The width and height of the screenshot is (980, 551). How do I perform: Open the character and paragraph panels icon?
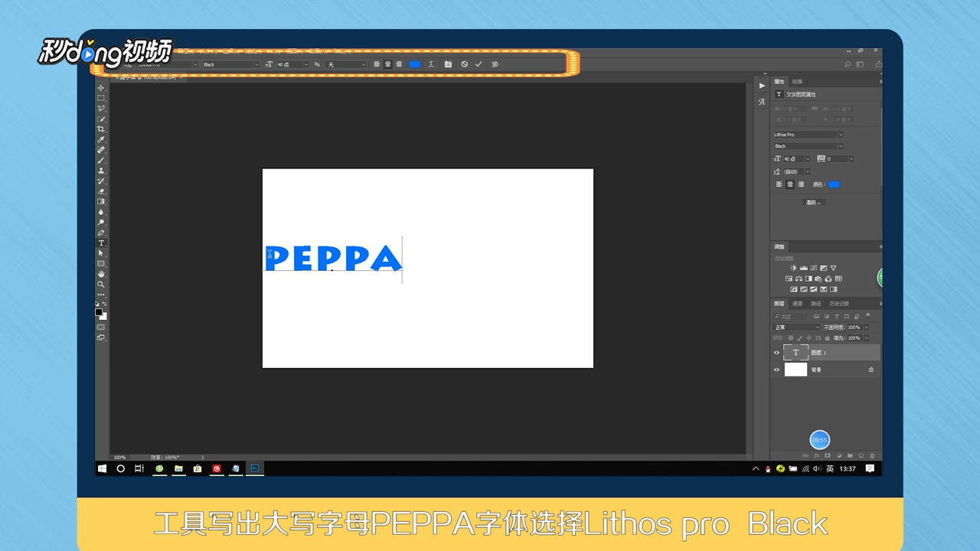click(448, 64)
